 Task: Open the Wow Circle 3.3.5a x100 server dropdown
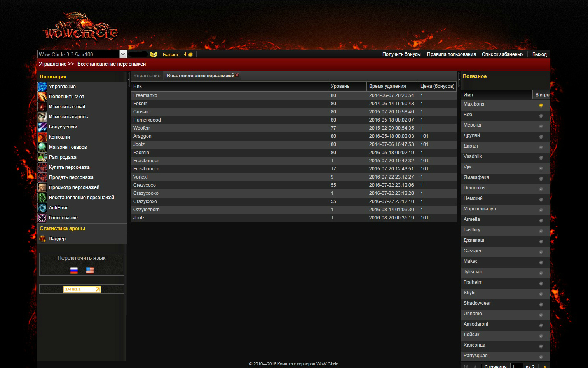[x=123, y=54]
